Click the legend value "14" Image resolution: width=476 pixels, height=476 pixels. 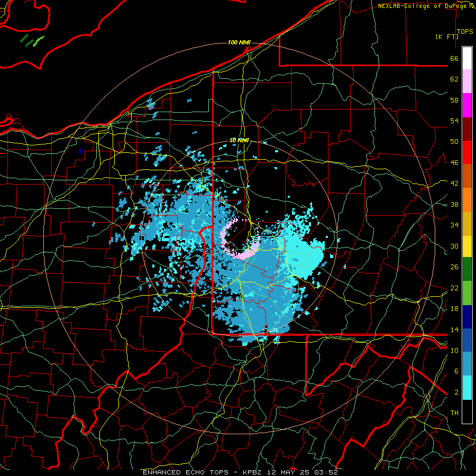pos(454,329)
